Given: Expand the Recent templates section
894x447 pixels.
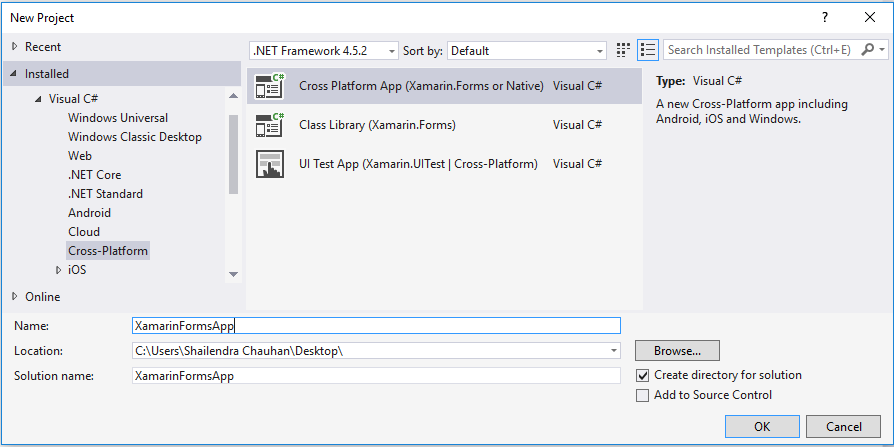Looking at the screenshot, I should click(x=14, y=47).
